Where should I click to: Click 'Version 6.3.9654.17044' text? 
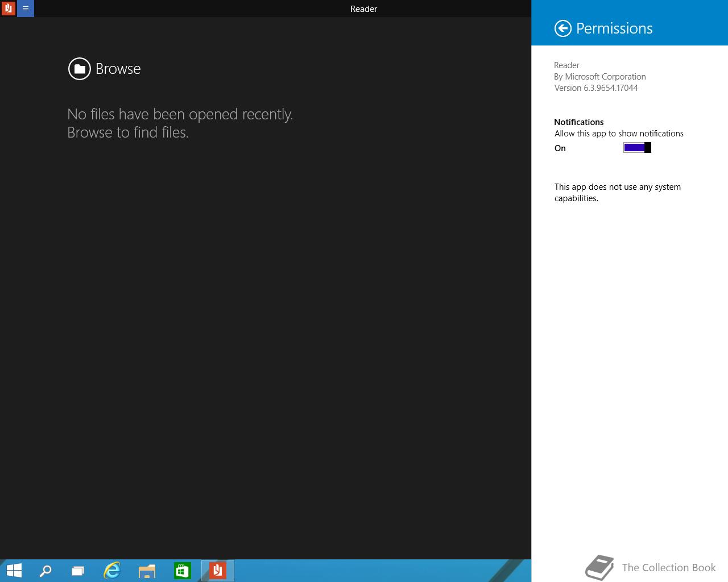coord(596,88)
